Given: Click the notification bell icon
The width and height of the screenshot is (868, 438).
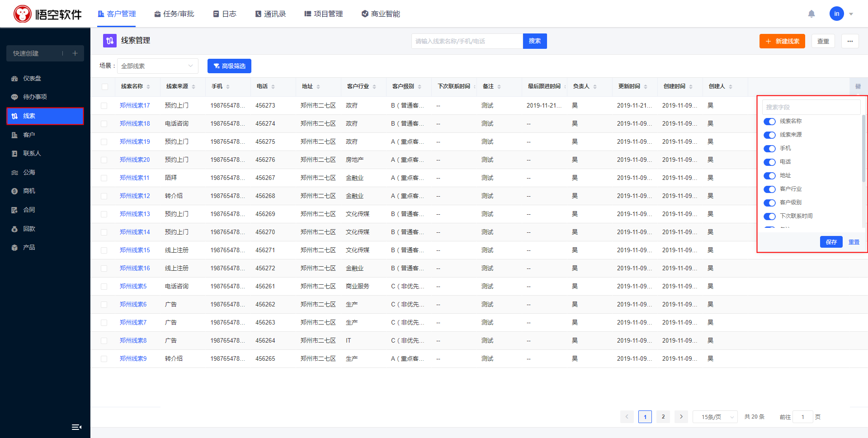Looking at the screenshot, I should (x=811, y=14).
